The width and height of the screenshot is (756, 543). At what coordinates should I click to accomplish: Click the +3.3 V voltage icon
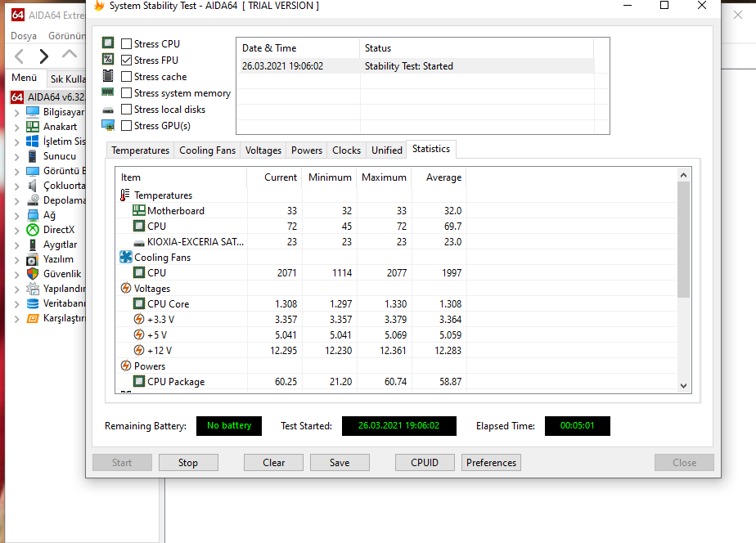pos(139,319)
